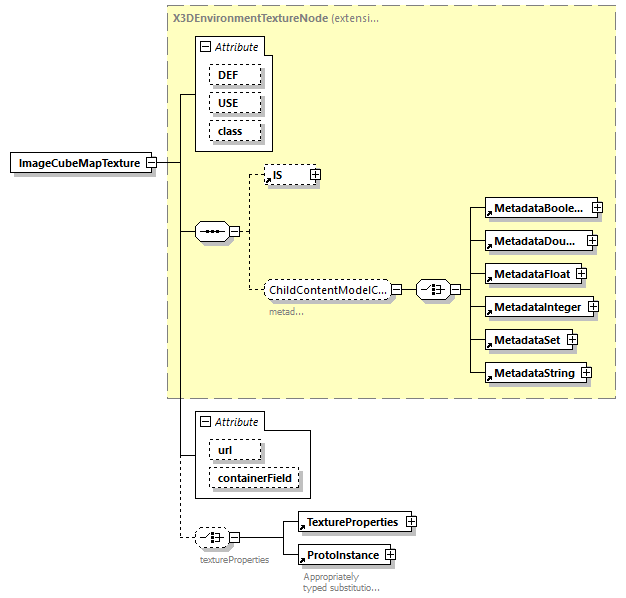Expand the MetadataFloat element
Image resolution: width=626 pixels, height=598 pixels.
coord(579,273)
